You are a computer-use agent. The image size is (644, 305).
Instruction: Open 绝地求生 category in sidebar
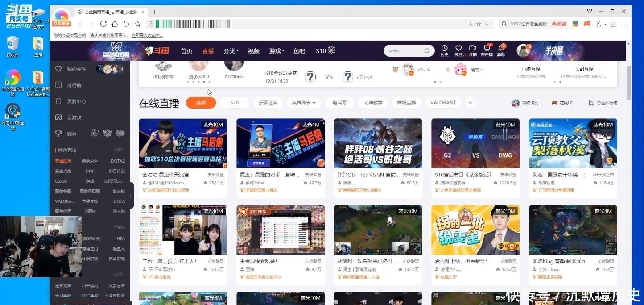[90, 161]
